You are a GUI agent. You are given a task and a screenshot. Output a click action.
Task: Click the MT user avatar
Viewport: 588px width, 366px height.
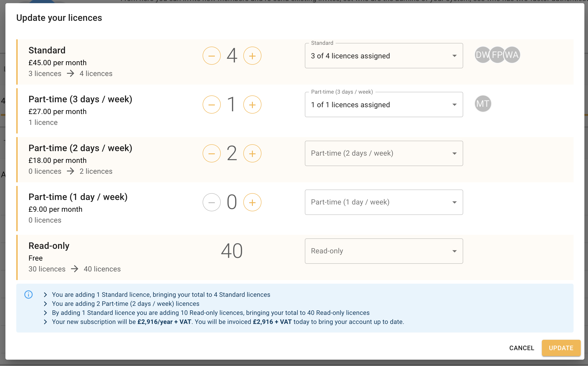483,104
